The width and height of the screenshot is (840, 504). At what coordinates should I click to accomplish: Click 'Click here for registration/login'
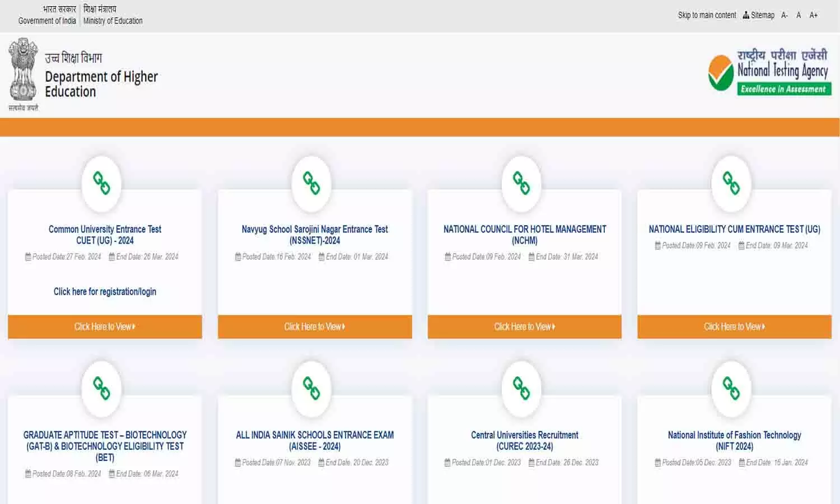click(x=104, y=291)
